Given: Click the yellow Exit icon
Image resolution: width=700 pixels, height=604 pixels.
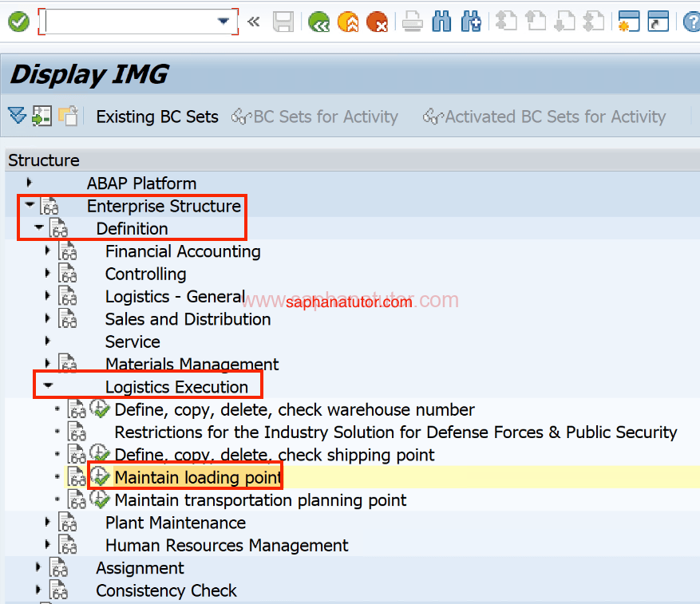Looking at the screenshot, I should [x=348, y=22].
